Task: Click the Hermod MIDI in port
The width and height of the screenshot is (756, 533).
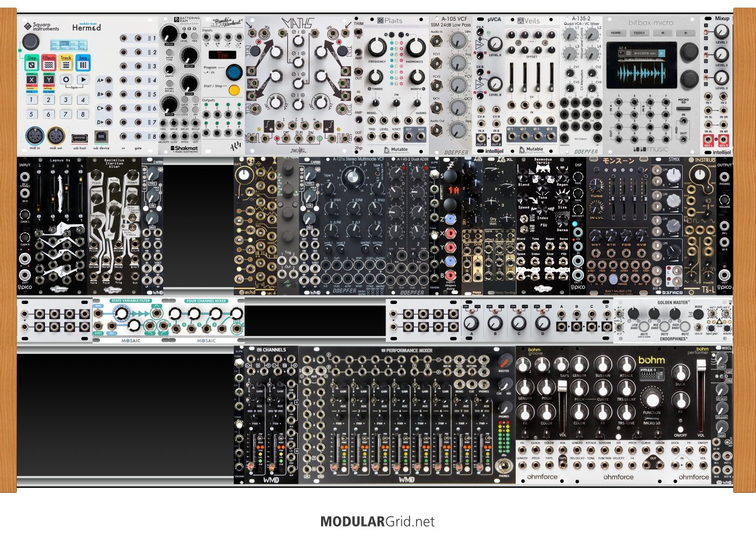Action: point(35,136)
